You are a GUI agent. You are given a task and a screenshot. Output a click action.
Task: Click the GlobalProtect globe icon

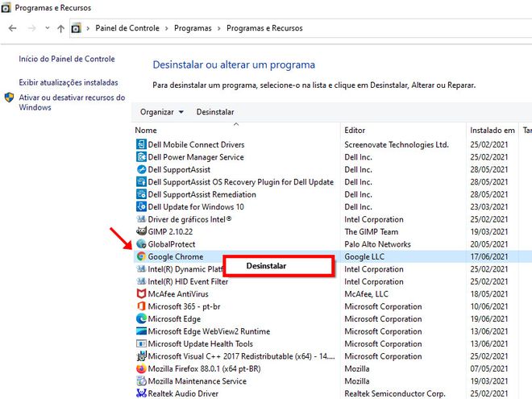(x=141, y=244)
